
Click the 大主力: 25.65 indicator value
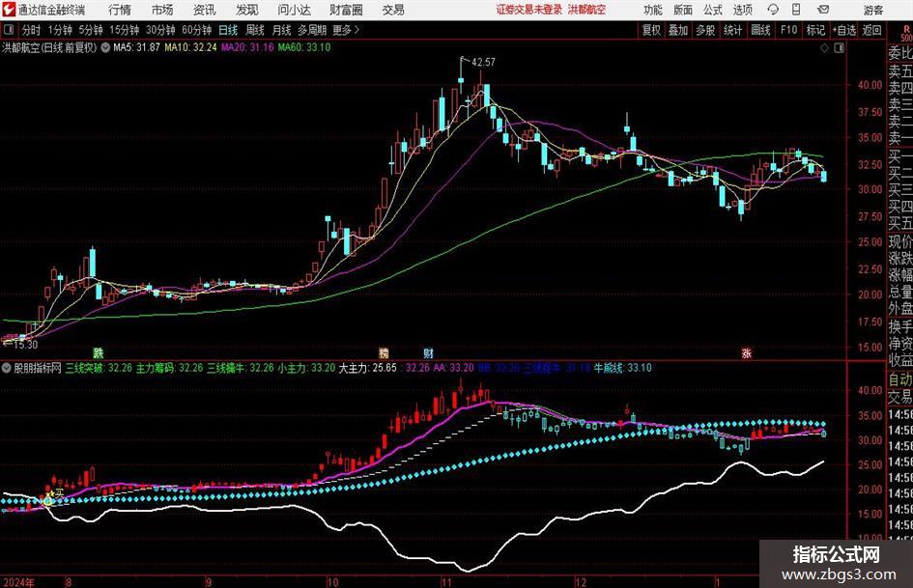coord(368,368)
